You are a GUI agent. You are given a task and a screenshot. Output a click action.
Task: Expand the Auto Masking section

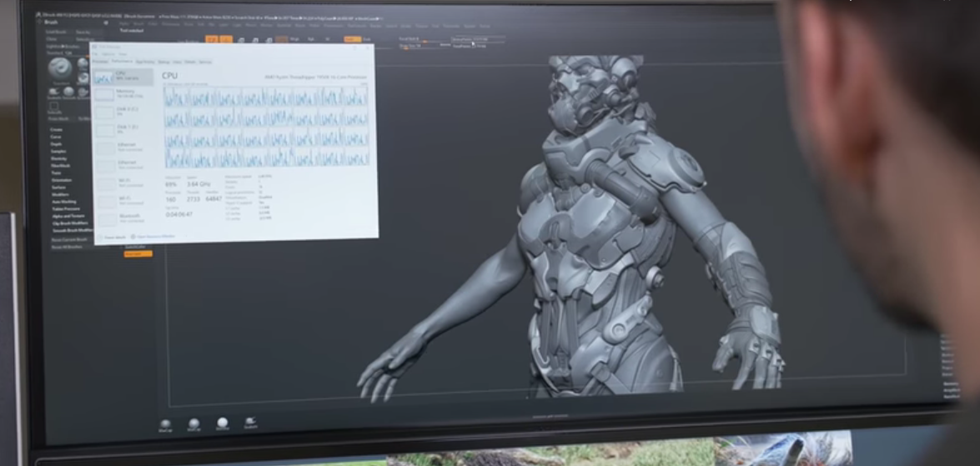63,202
